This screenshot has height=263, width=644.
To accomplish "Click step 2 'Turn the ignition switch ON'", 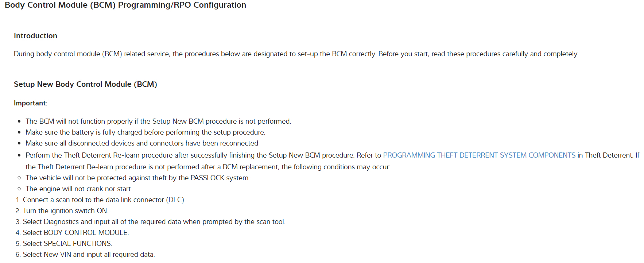I will click(65, 211).
